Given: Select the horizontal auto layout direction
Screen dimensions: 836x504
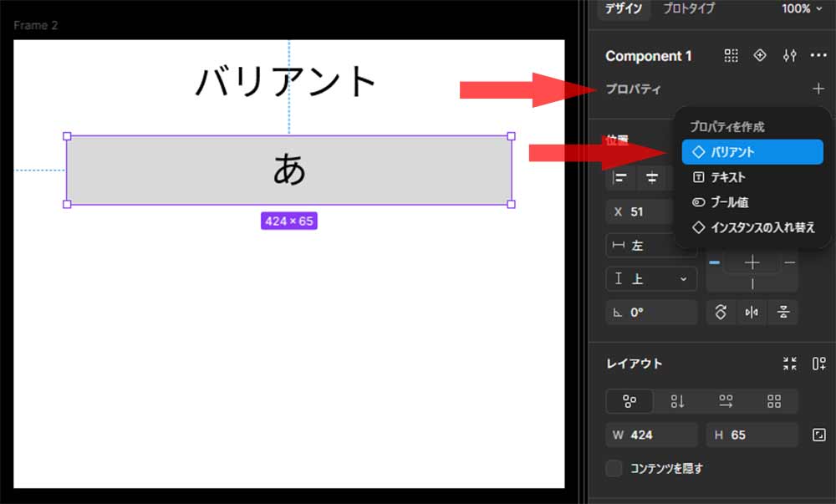Looking at the screenshot, I should coord(726,402).
